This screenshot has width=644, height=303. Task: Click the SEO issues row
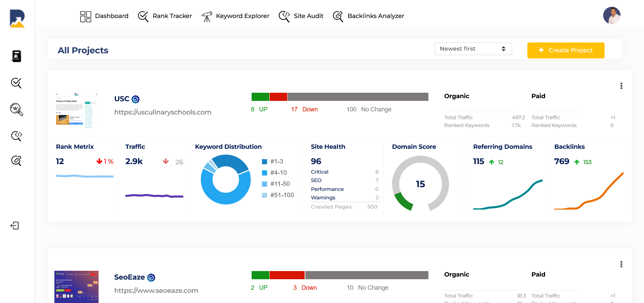[x=345, y=180]
